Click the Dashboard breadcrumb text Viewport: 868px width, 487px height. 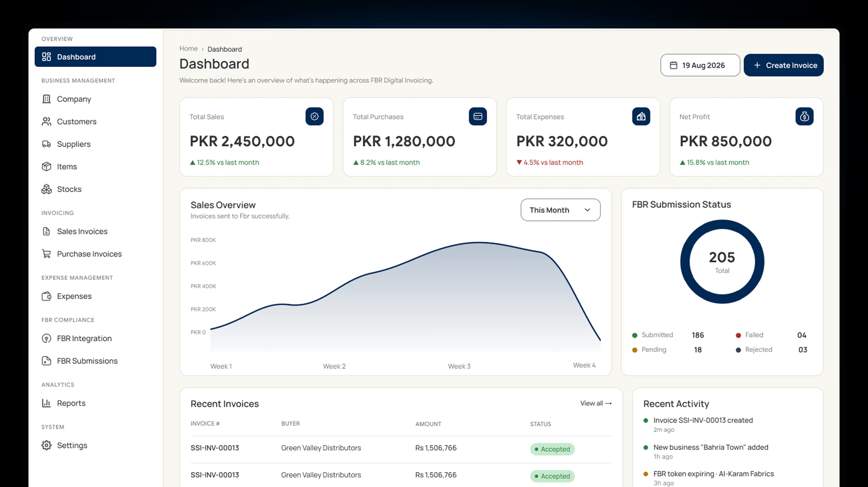[x=224, y=49]
